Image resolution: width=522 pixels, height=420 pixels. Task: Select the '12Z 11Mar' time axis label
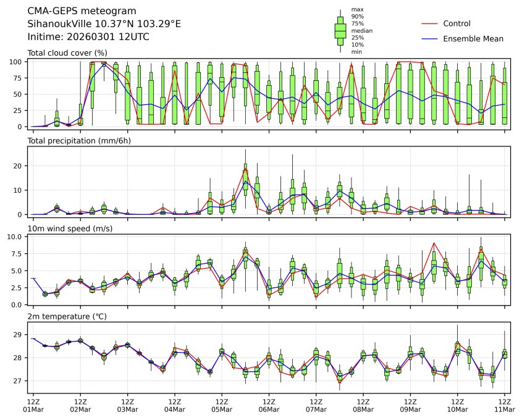(x=505, y=405)
